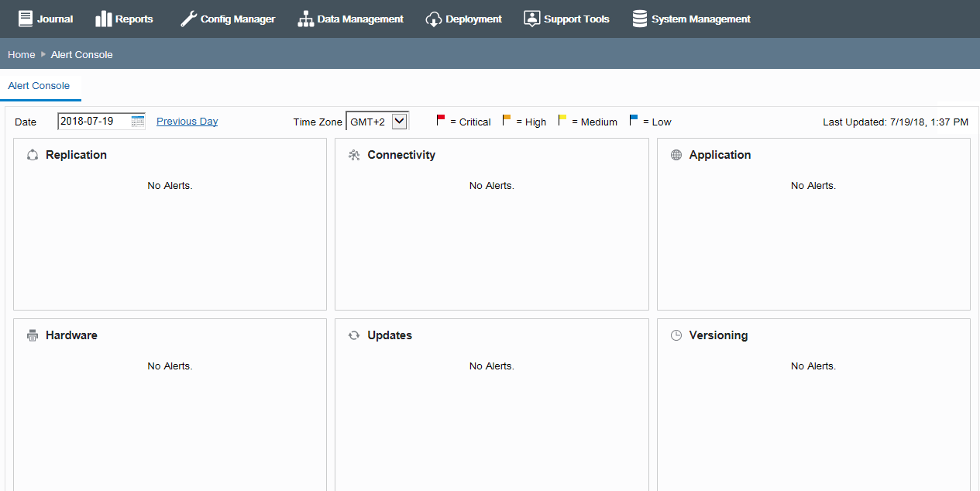The height and width of the screenshot is (491, 980).
Task: Follow the Previous Day link
Action: (187, 121)
